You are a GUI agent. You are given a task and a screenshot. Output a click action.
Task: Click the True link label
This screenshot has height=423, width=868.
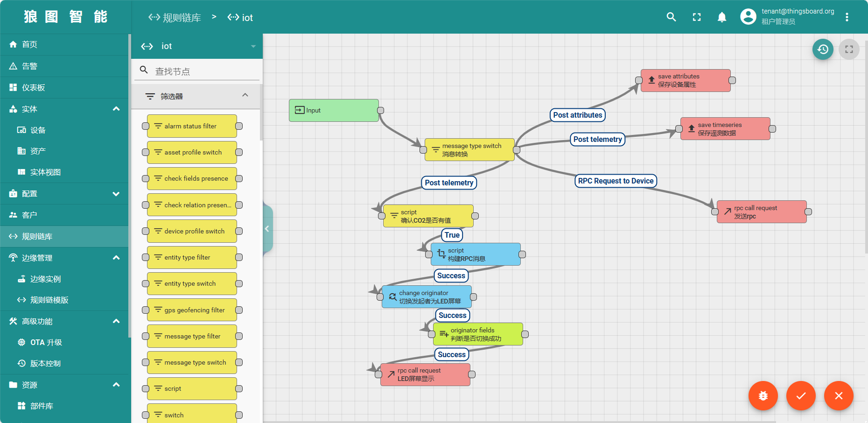452,235
